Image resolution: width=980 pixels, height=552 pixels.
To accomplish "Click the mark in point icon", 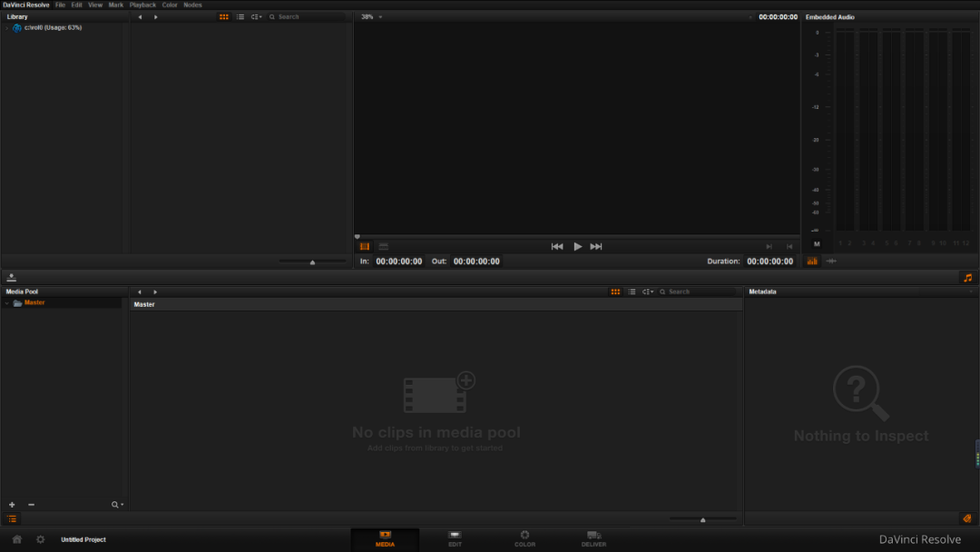I will point(769,246).
